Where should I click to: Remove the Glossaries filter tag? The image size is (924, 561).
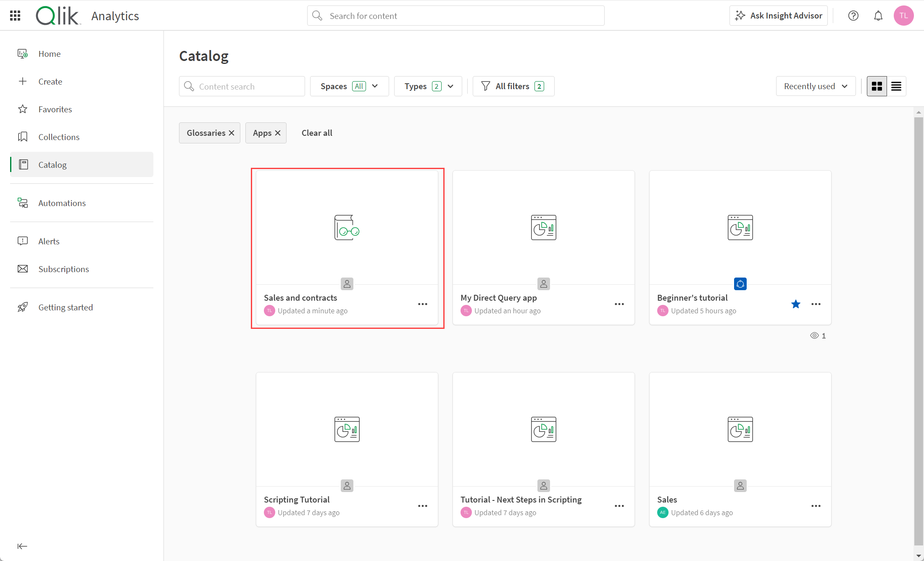(232, 133)
